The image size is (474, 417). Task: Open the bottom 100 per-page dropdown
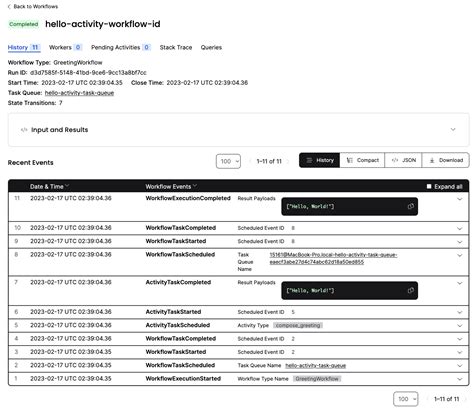pyautogui.click(x=406, y=399)
